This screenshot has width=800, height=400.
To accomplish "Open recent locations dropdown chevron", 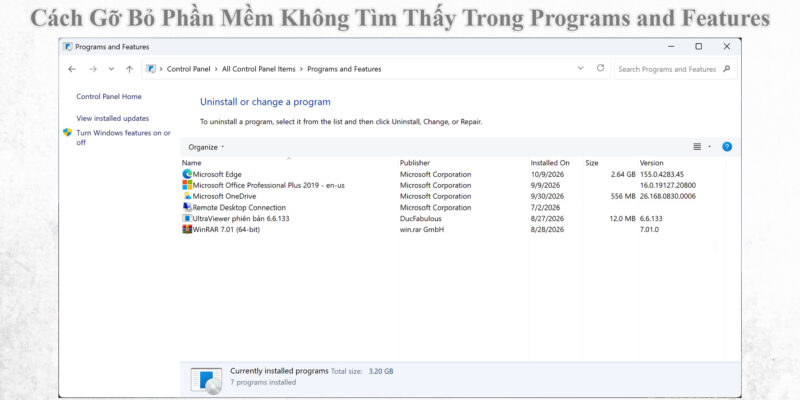I will coord(111,69).
